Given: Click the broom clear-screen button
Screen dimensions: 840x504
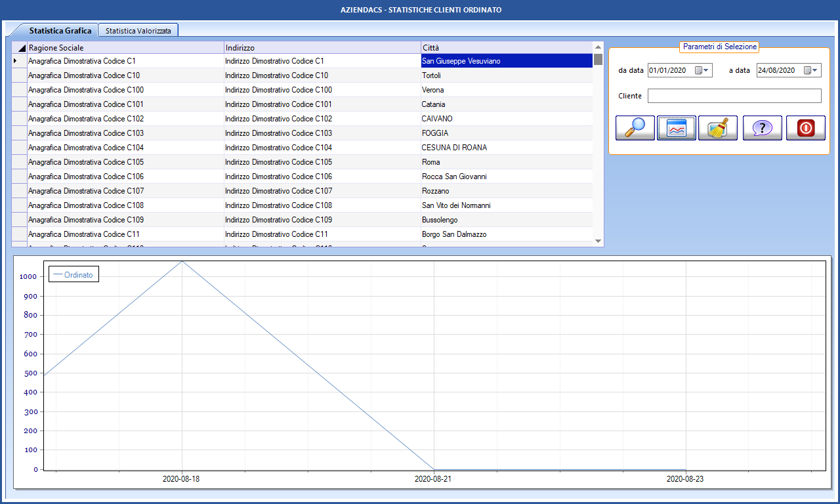Looking at the screenshot, I should [x=717, y=128].
